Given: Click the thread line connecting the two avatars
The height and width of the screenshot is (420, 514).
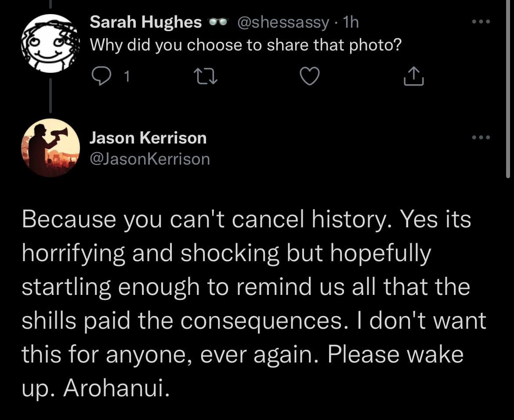Looking at the screenshot, I should pyautogui.click(x=51, y=95).
